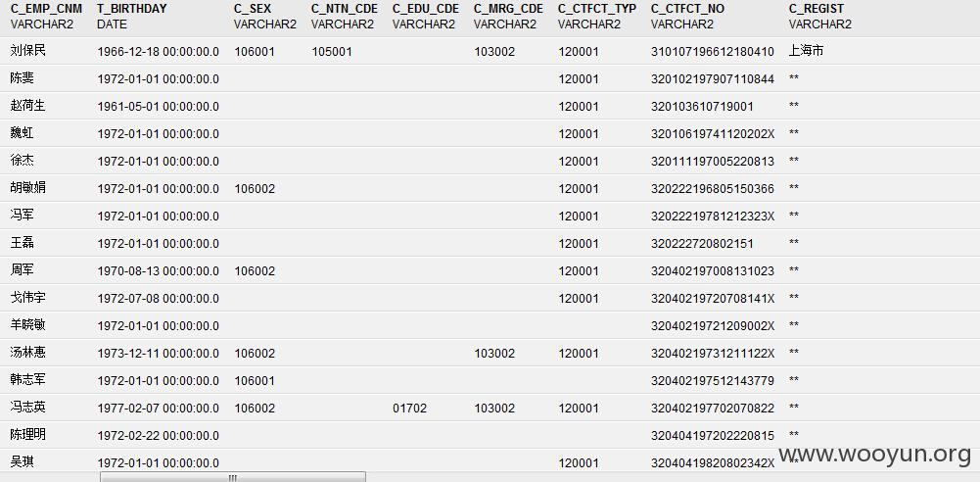Click certificate number 320402197702070822
The width and height of the screenshot is (980, 482).
[x=713, y=409]
